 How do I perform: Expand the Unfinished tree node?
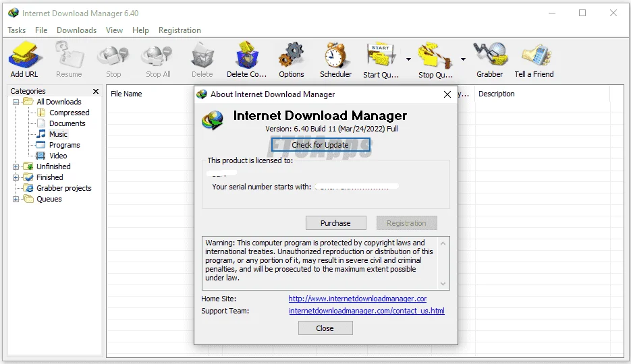(16, 166)
